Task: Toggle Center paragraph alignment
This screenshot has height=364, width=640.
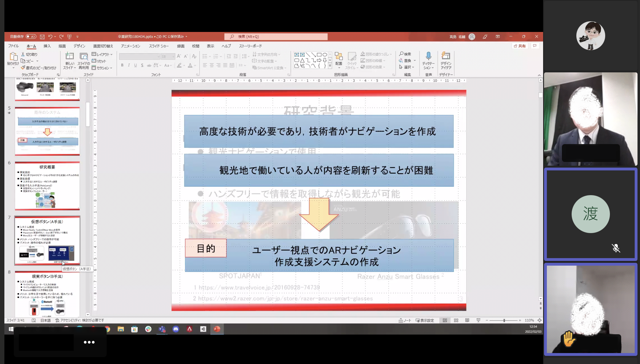Action: pyautogui.click(x=212, y=65)
